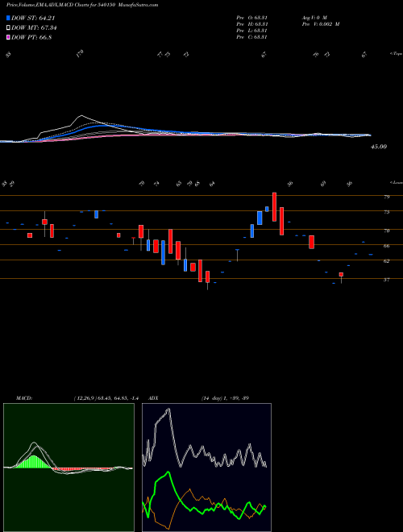Click the Pre H: 63.31 value

251,24
